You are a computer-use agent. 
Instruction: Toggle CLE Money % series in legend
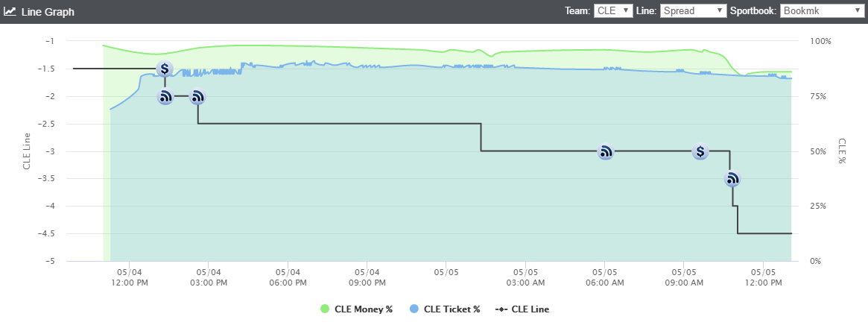pyautogui.click(x=356, y=309)
